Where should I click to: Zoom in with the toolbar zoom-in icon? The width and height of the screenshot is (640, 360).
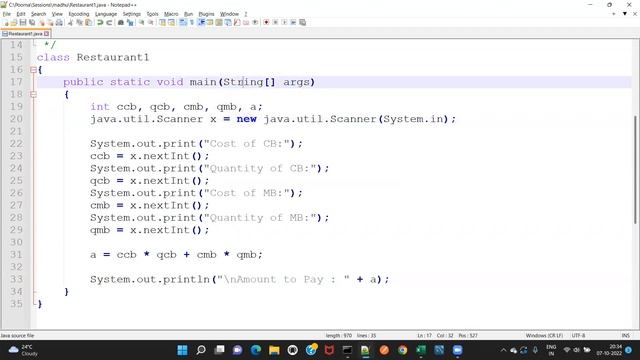(141, 22)
